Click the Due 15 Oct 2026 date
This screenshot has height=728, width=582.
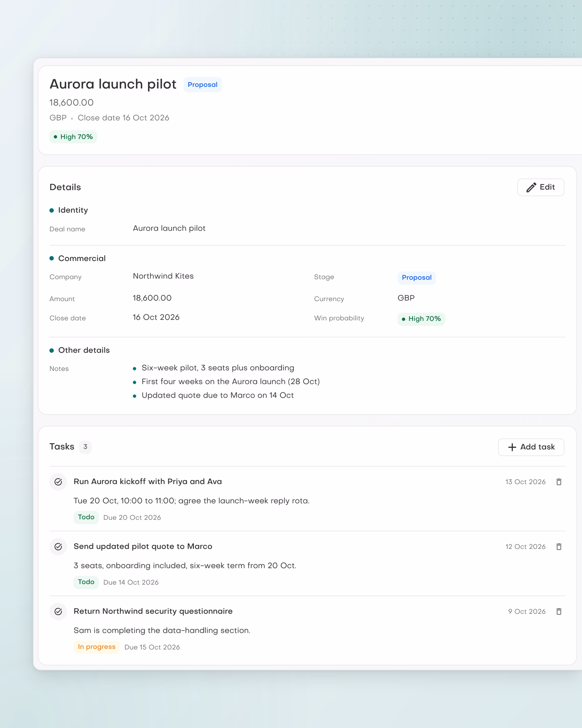(152, 647)
